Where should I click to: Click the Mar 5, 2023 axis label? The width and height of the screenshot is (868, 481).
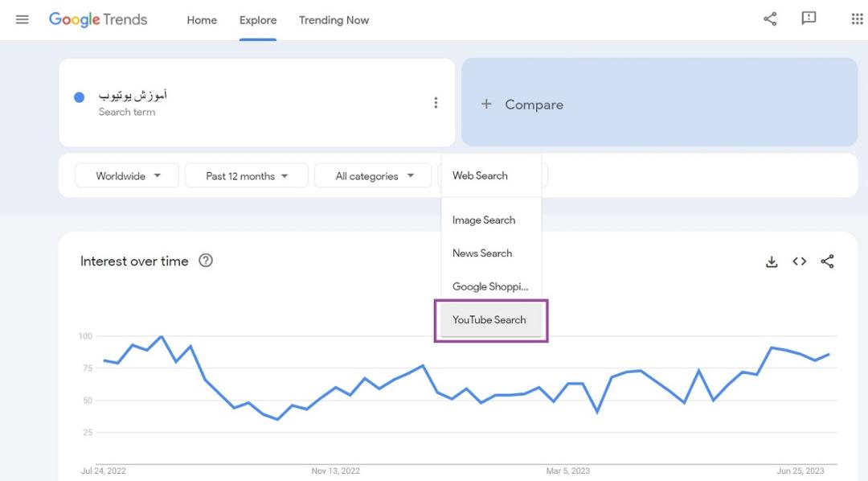click(568, 471)
